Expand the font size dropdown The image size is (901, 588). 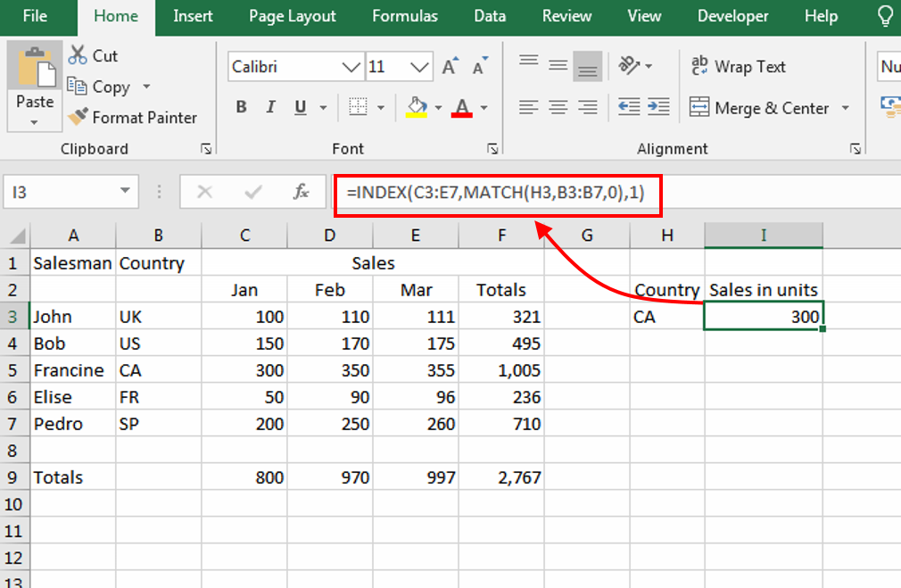[x=420, y=67]
